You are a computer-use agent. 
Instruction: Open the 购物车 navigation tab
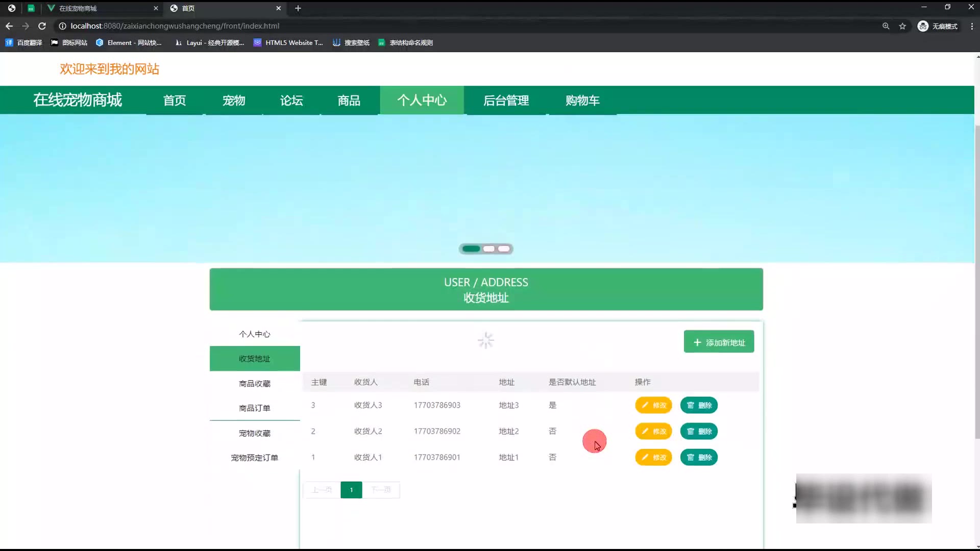click(582, 101)
